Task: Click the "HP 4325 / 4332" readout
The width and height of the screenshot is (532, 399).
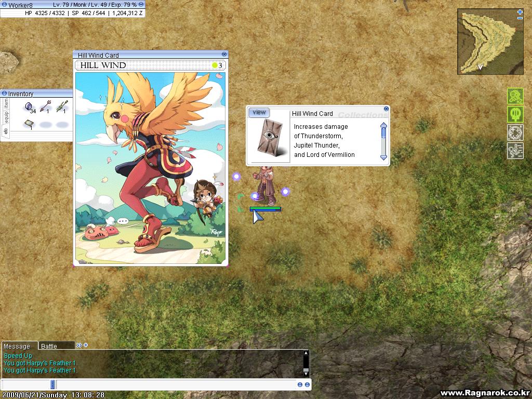Action: (x=45, y=13)
